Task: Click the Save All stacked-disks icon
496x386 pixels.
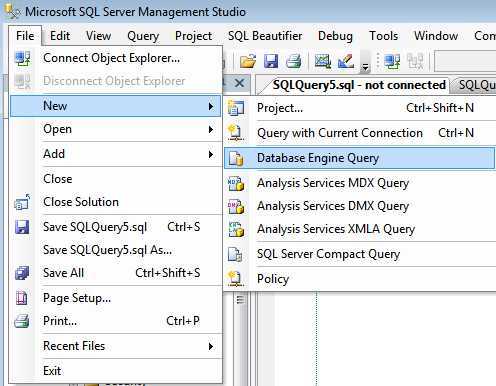Action: coord(22,273)
